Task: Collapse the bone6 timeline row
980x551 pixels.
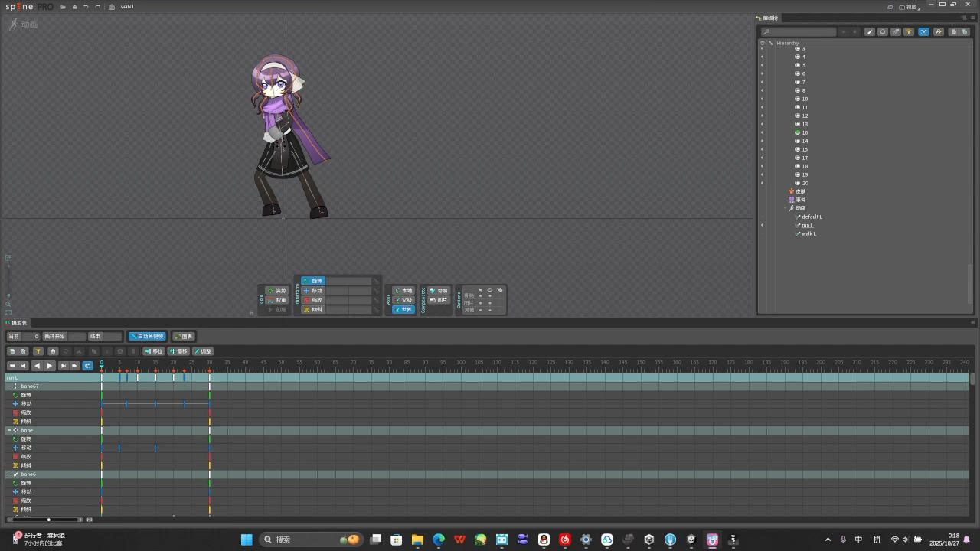Action: (9, 474)
